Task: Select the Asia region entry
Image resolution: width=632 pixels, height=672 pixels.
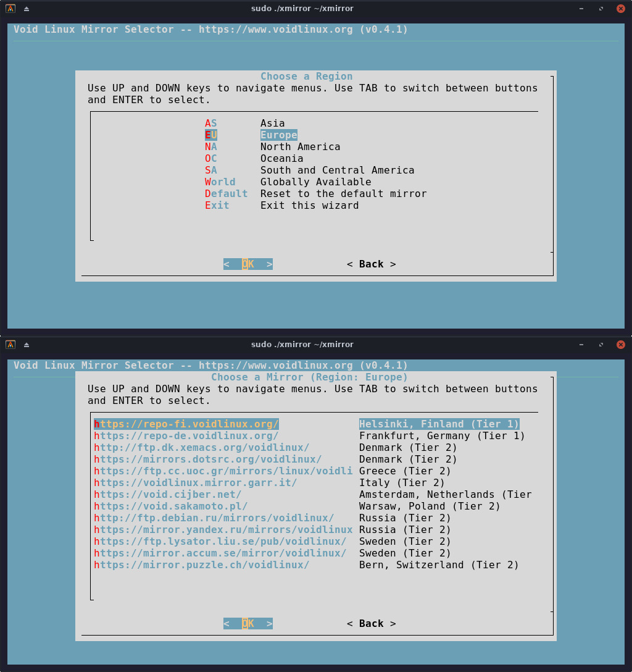Action: [272, 124]
